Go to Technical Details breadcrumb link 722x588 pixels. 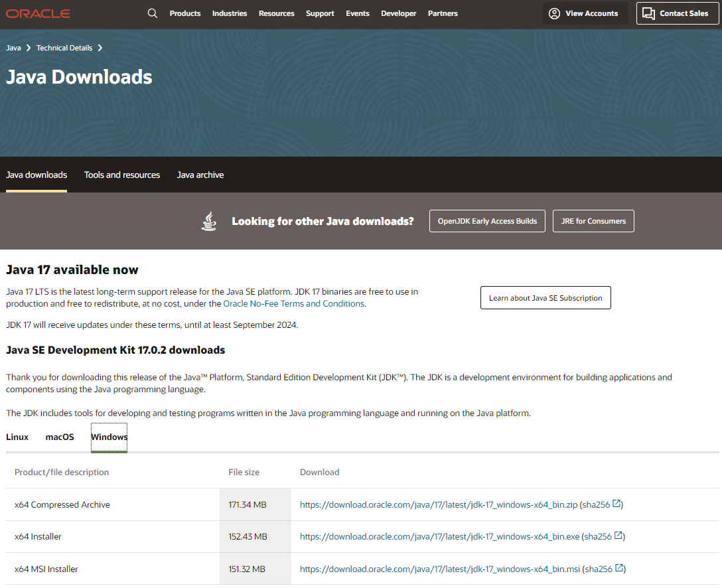(64, 48)
